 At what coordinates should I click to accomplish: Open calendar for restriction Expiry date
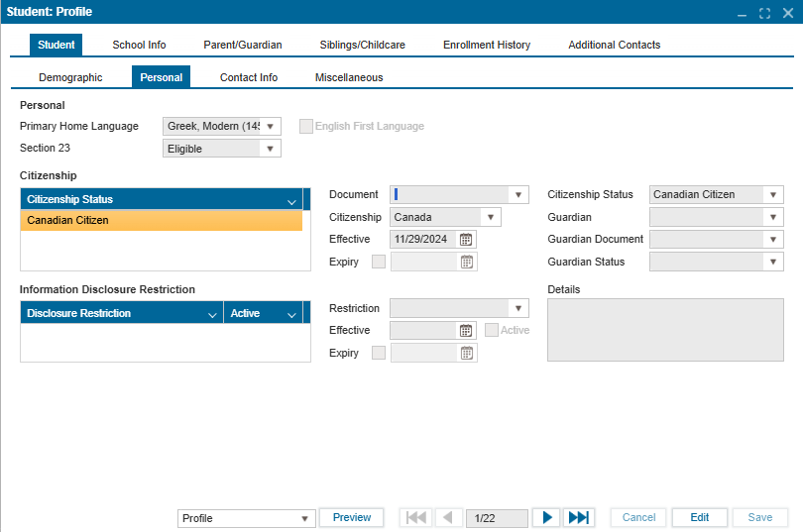[467, 354]
